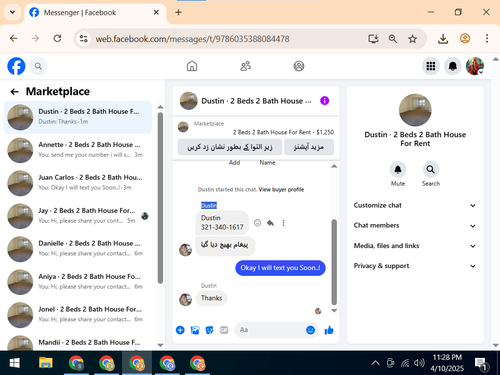Open the Aniya conversation in the list
The width and height of the screenshot is (500, 375).
point(78,282)
